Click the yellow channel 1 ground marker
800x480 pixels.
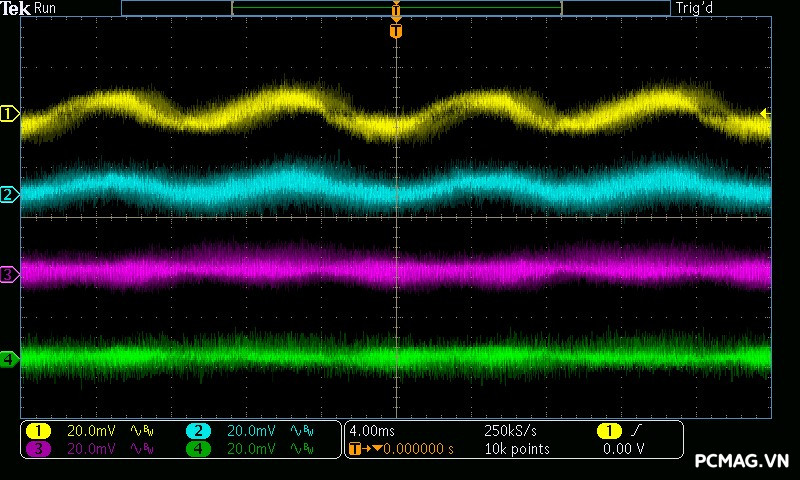[x=9, y=114]
